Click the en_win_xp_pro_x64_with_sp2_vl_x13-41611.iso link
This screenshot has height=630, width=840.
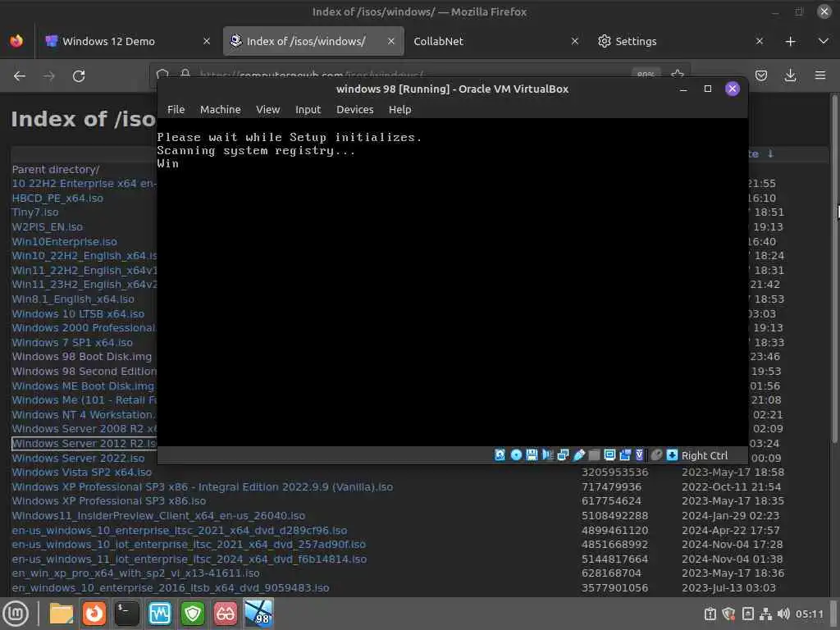pyautogui.click(x=135, y=573)
